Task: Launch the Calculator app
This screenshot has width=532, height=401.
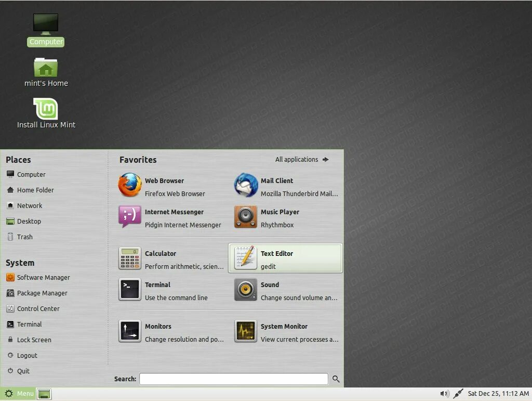Action: [170, 260]
